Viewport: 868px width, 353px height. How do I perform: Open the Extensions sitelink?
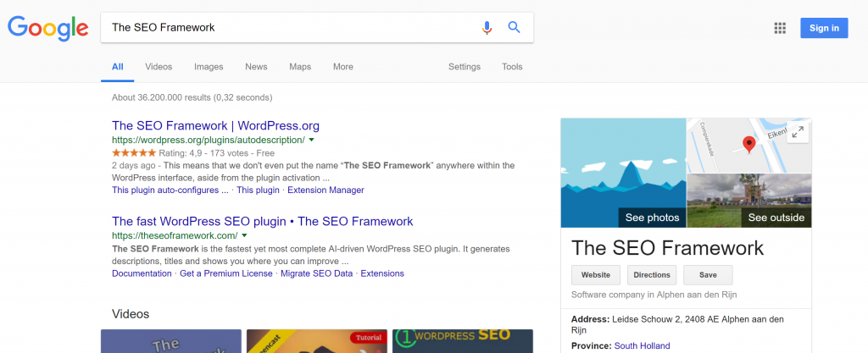point(382,273)
